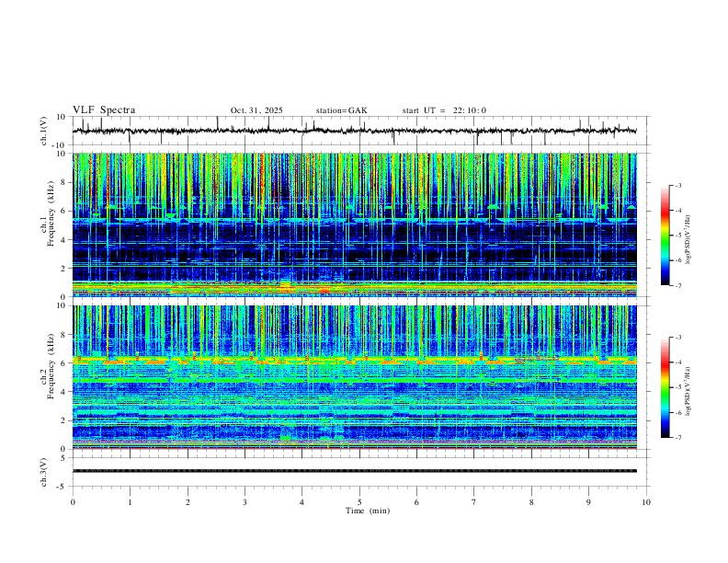The image size is (728, 563).
Task: Click the "-5" tick on ch.3(V) axis
Action: point(62,487)
